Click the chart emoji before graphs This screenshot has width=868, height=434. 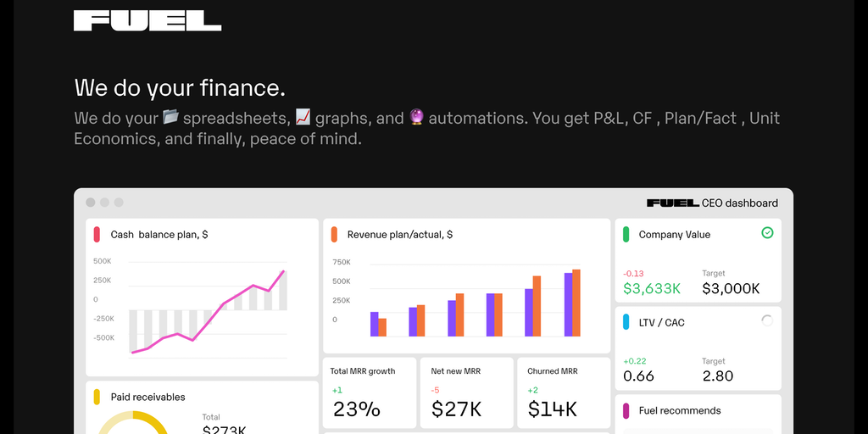point(303,117)
